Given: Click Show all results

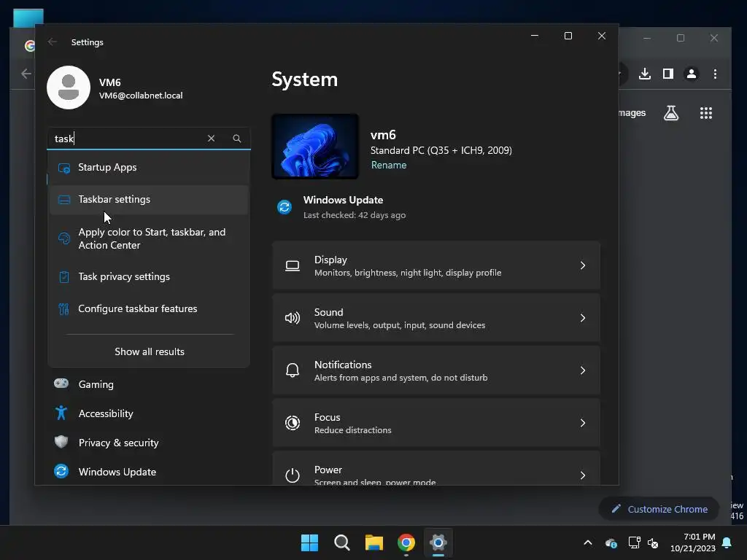Looking at the screenshot, I should (149, 351).
